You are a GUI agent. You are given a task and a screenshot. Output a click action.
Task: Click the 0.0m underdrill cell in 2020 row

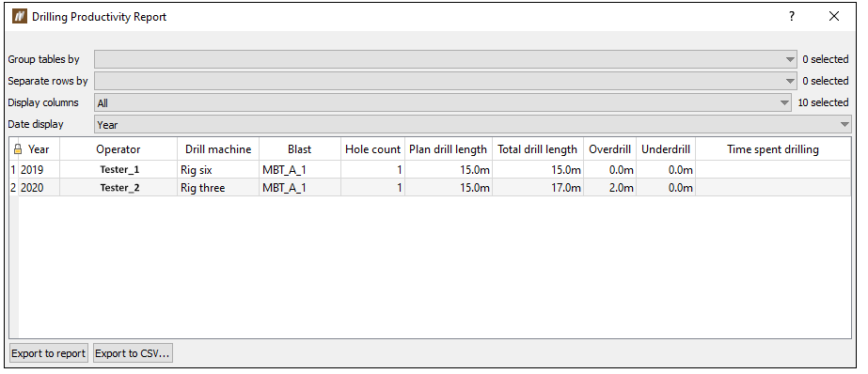[666, 188]
